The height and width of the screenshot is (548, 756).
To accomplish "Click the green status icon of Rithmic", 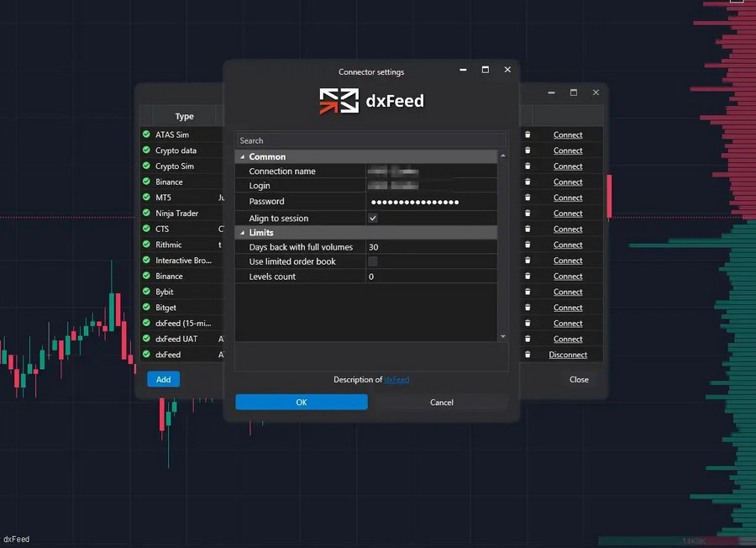I will [x=146, y=244].
